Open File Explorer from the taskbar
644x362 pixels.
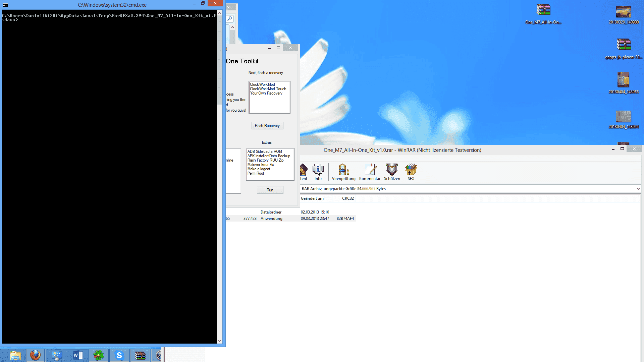(x=15, y=355)
